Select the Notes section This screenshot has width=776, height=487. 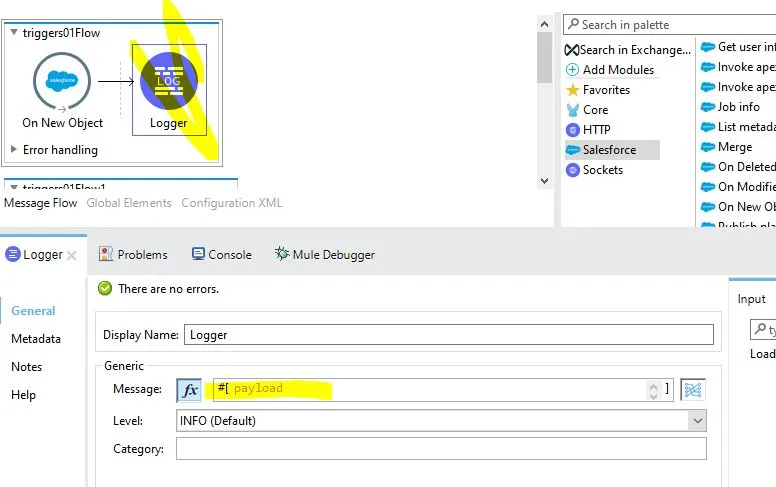(x=27, y=367)
